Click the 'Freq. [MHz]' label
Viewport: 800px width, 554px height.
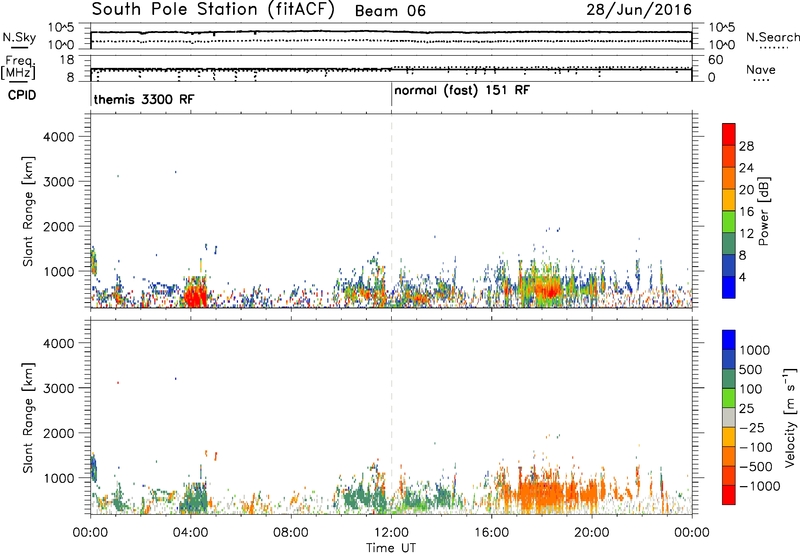point(19,68)
